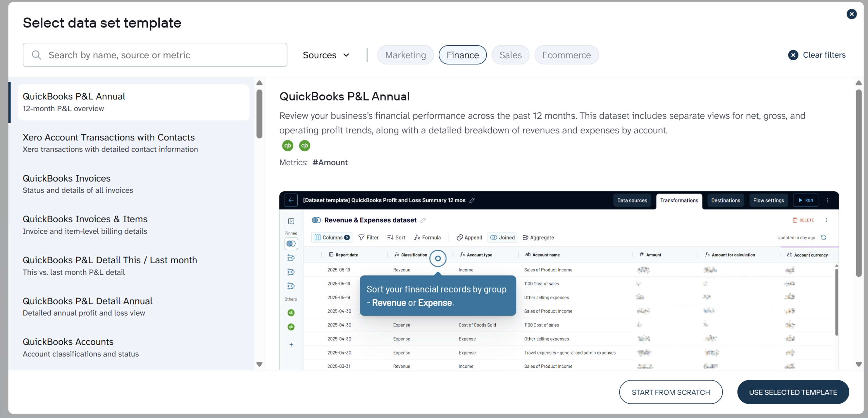This screenshot has height=418, width=868.
Task: Edit dataset name with the pencil icon
Action: click(x=423, y=220)
